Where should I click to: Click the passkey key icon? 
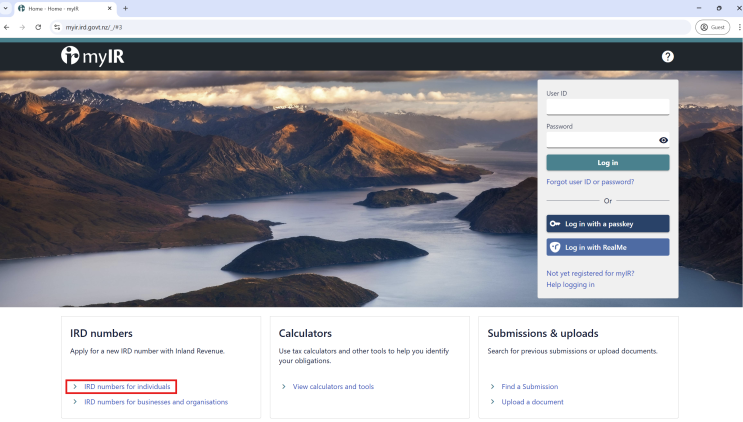[x=555, y=224]
